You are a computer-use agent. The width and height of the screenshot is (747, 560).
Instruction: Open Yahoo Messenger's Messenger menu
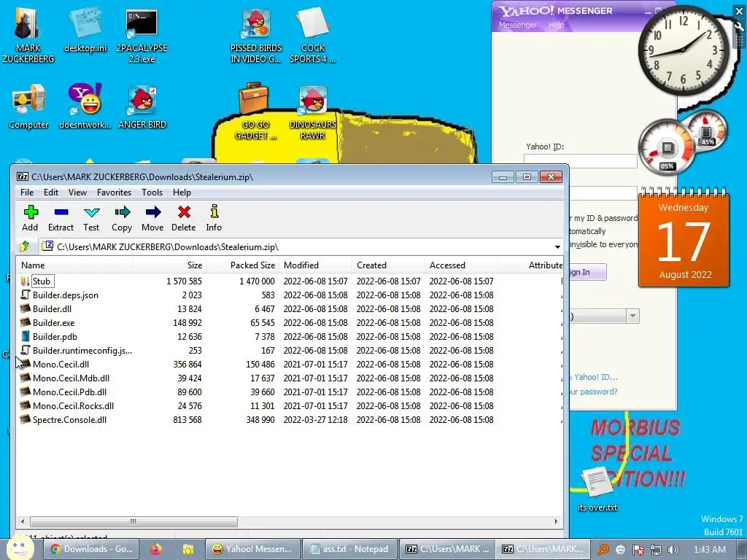tap(517, 25)
